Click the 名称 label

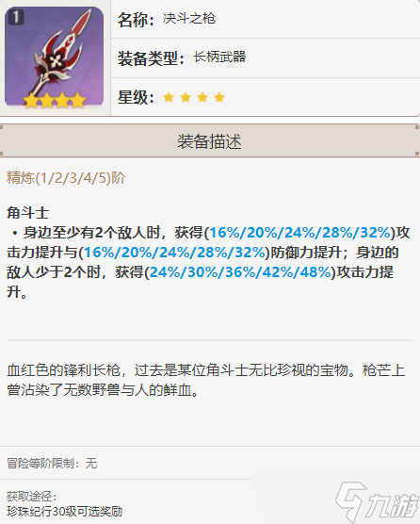pos(136,20)
